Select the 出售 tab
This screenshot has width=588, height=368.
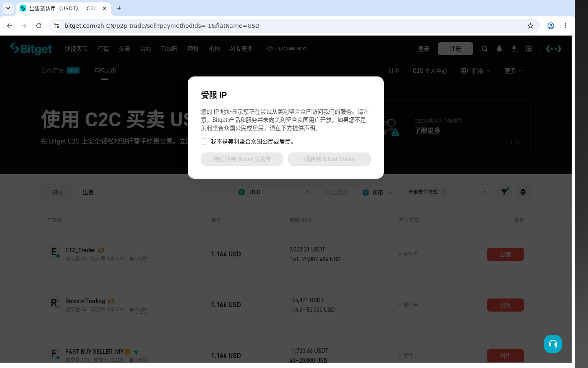88,192
